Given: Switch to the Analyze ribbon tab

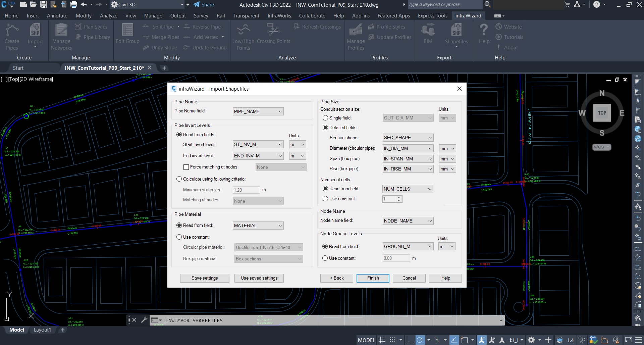Looking at the screenshot, I should 108,16.
